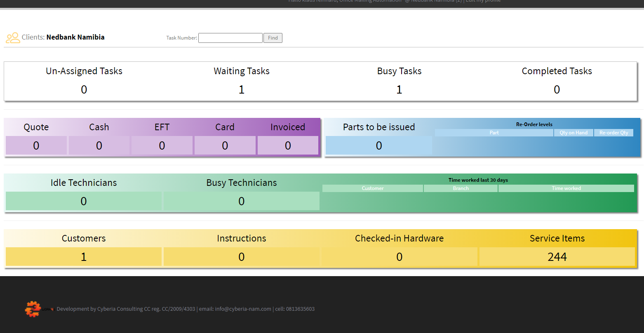Screen dimensions: 644x333
Task: Open the Checked-in Hardware count box
Action: coord(399,257)
